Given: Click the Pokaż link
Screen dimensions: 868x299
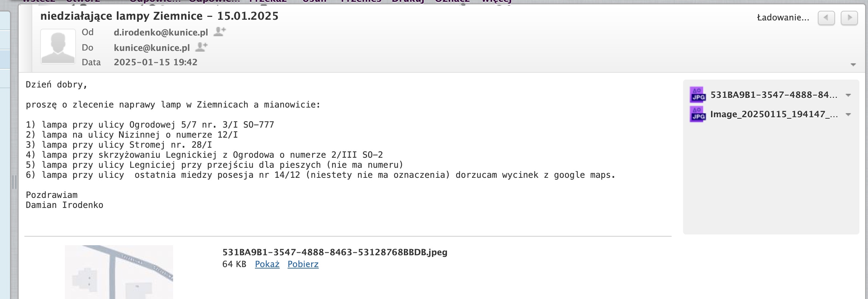Looking at the screenshot, I should (x=267, y=264).
